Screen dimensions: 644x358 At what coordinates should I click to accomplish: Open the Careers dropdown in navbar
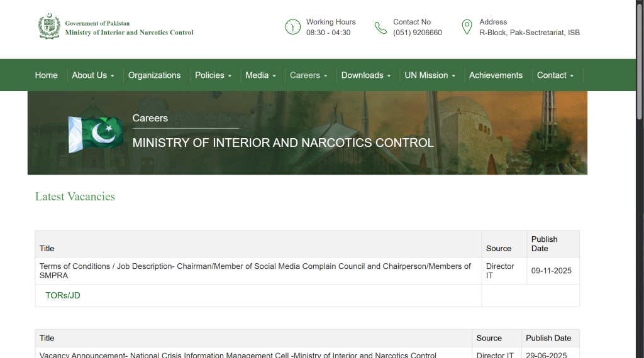[x=308, y=75]
